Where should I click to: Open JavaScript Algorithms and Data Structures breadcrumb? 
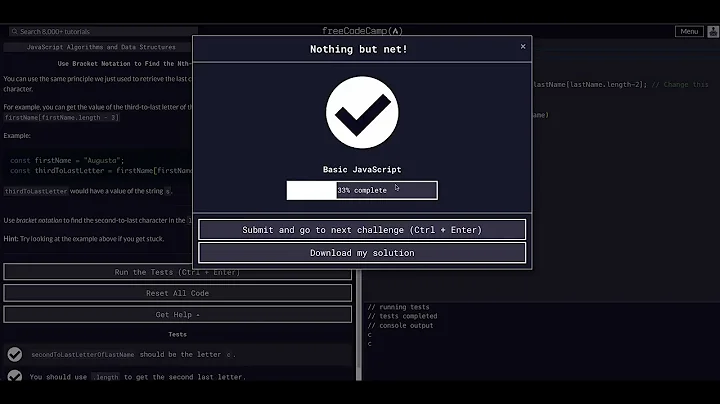(x=101, y=47)
